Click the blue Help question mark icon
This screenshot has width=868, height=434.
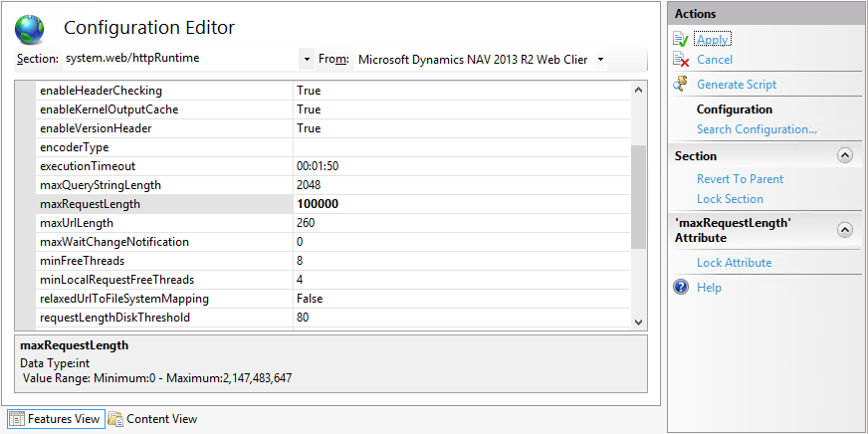pyautogui.click(x=681, y=287)
